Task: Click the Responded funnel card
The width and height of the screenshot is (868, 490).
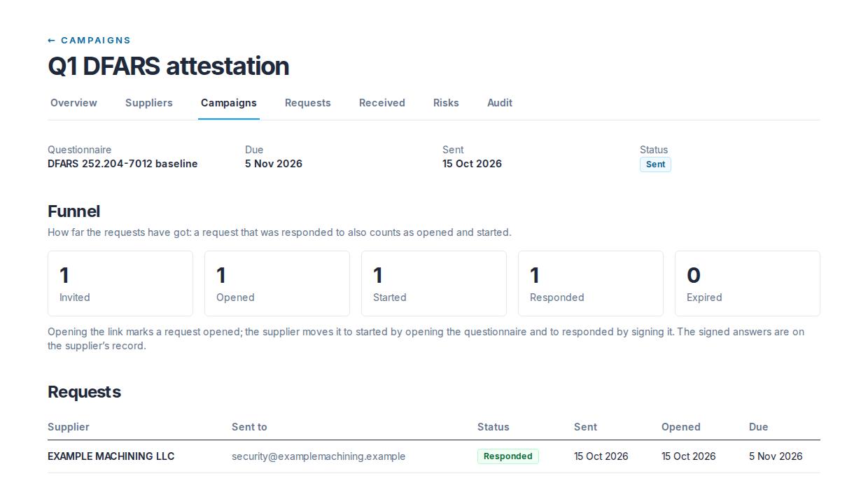Action: click(x=591, y=283)
